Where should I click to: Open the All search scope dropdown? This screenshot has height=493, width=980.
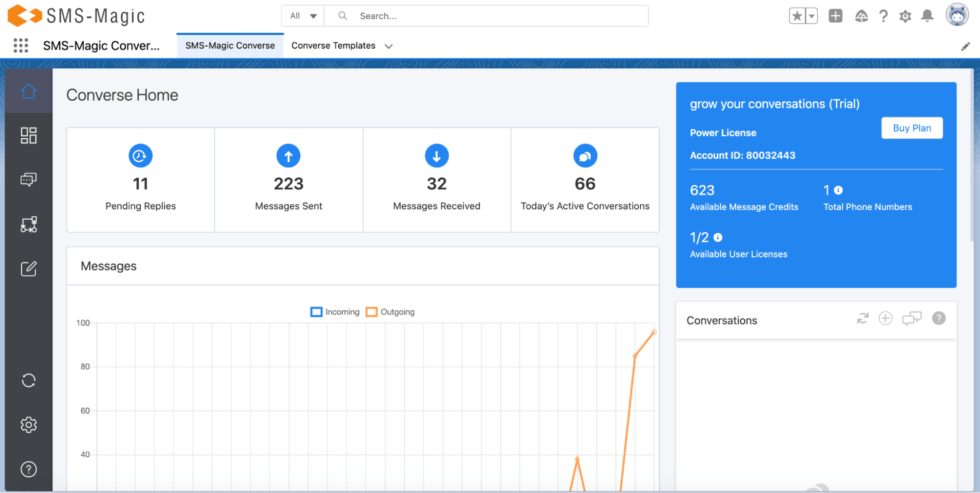pyautogui.click(x=303, y=16)
